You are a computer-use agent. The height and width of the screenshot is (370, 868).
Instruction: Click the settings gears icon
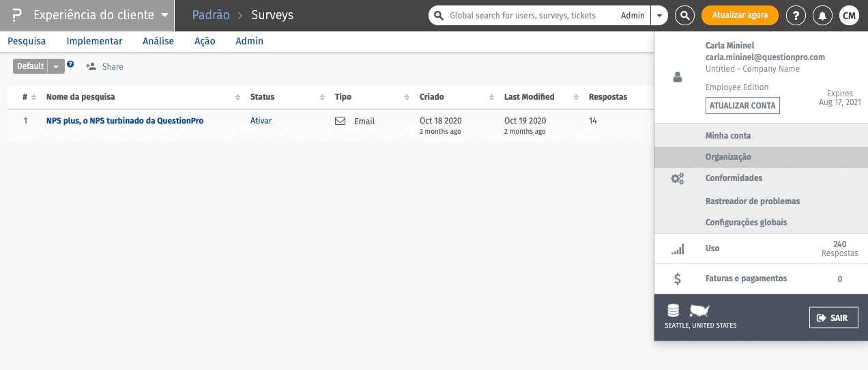pos(678,179)
